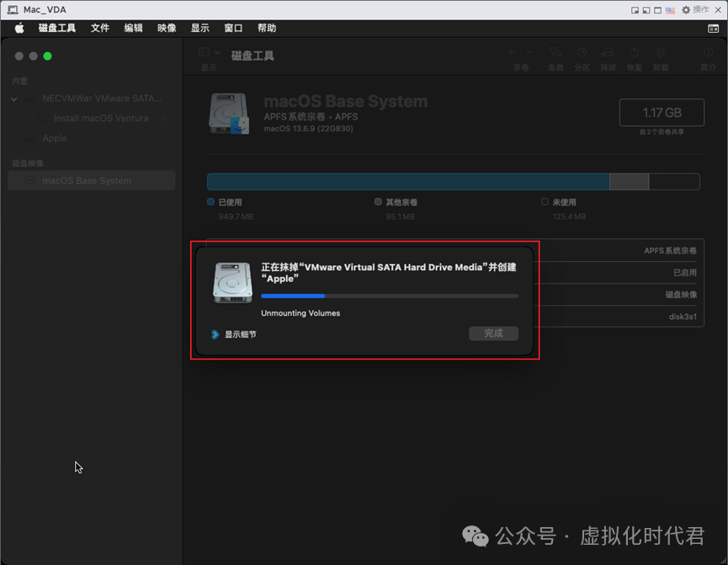This screenshot has width=728, height=565.
Task: Click the 1.17 GB capacity box
Action: pos(662,113)
